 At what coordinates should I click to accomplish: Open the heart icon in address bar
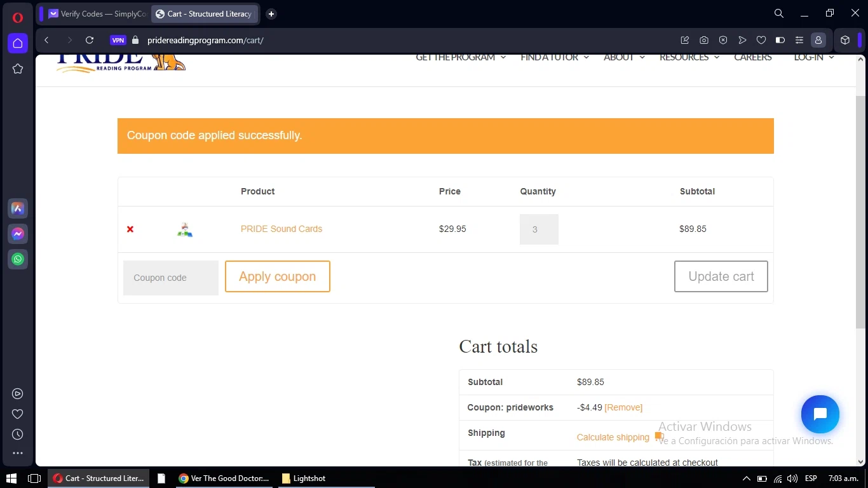(x=761, y=40)
